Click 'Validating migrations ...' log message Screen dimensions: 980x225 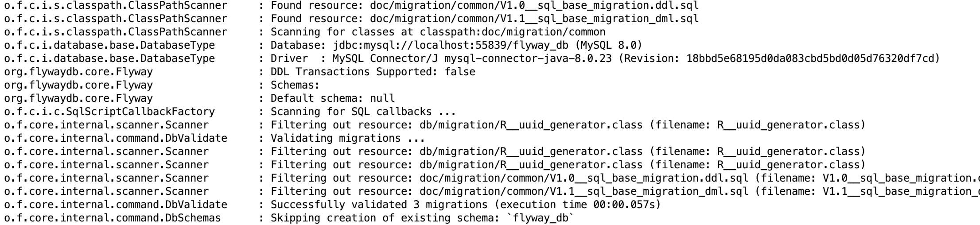click(x=347, y=139)
